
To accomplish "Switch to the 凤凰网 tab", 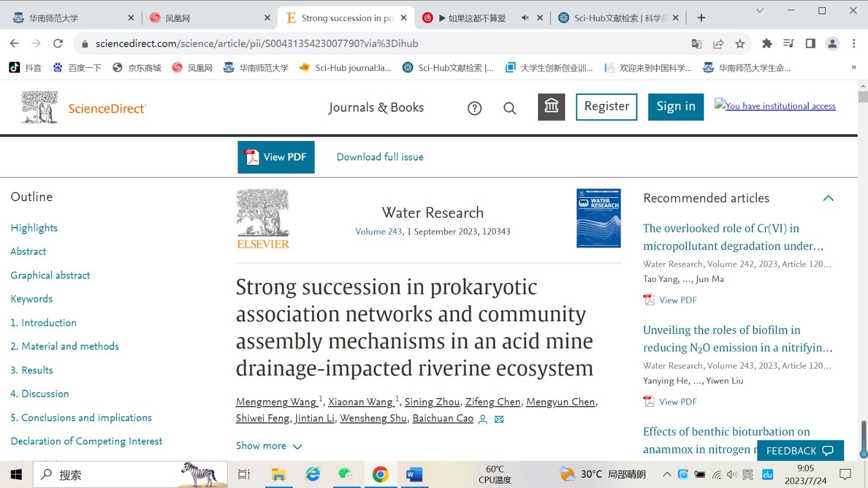I will 209,18.
